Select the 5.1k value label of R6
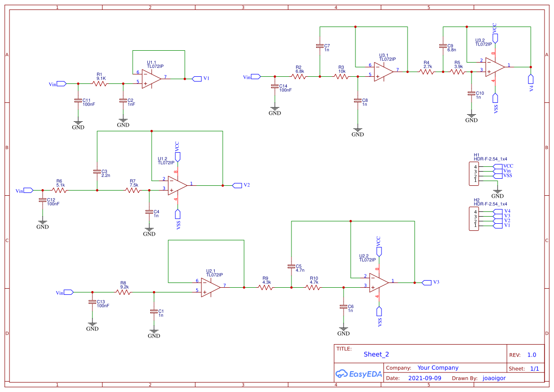This screenshot has width=554, height=392. click(60, 185)
